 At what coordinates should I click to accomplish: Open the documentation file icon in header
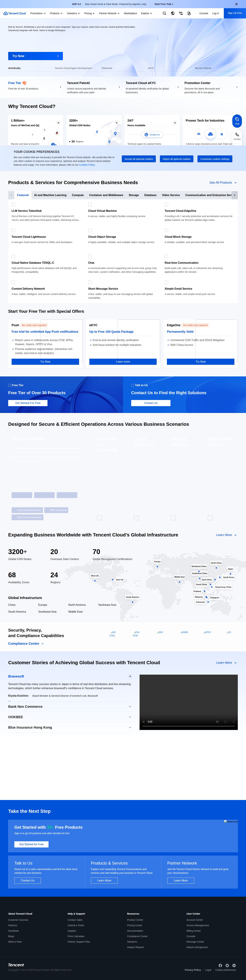(189, 13)
